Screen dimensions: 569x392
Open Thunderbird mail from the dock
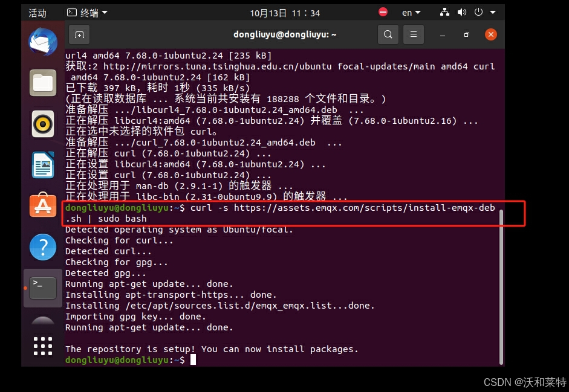[43, 42]
